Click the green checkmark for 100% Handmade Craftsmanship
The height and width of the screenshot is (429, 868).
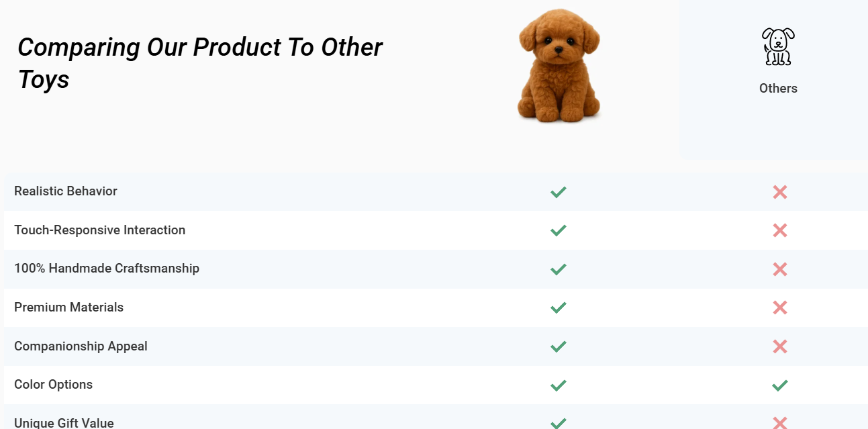(558, 269)
